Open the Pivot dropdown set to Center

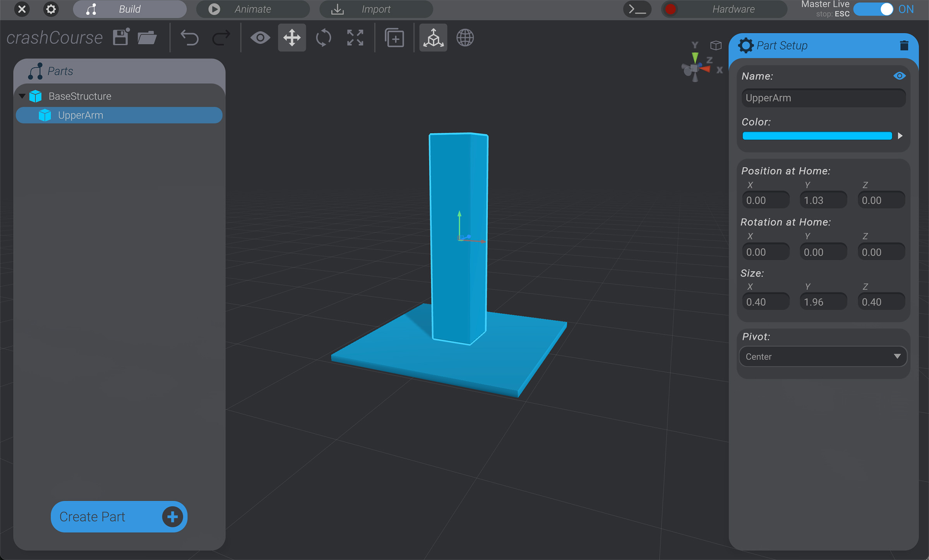[823, 356]
